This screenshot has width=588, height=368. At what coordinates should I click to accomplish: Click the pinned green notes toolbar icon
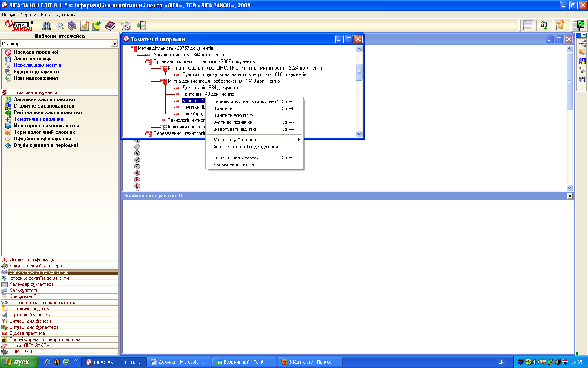tap(97, 26)
